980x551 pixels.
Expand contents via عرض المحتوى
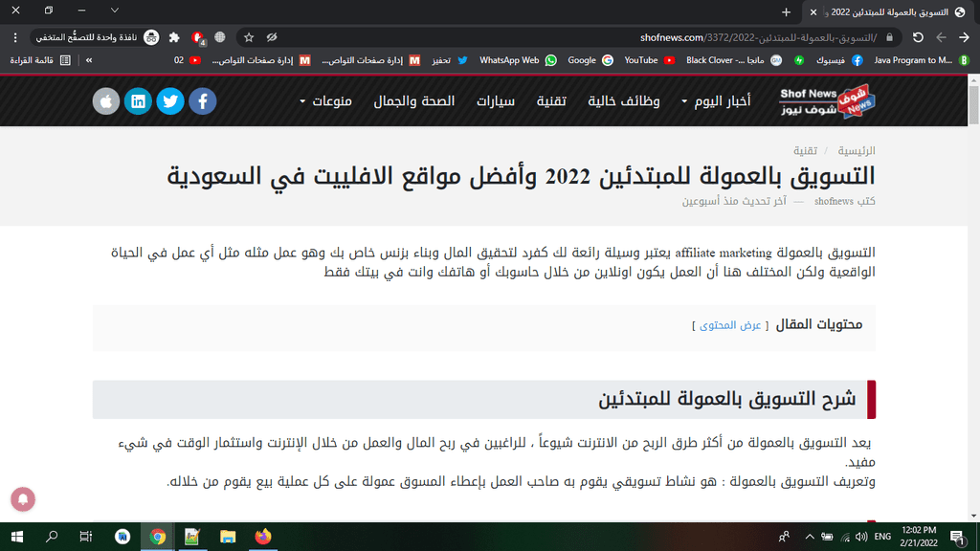[730, 325]
